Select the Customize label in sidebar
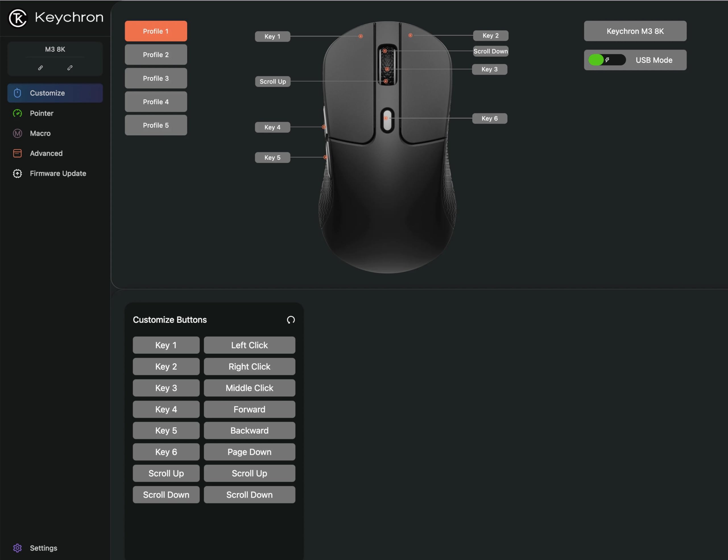 (x=47, y=93)
